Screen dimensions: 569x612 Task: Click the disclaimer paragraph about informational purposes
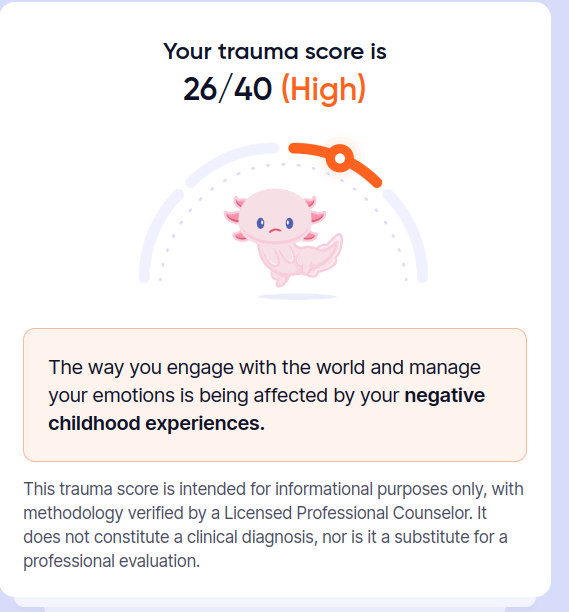[x=273, y=525]
